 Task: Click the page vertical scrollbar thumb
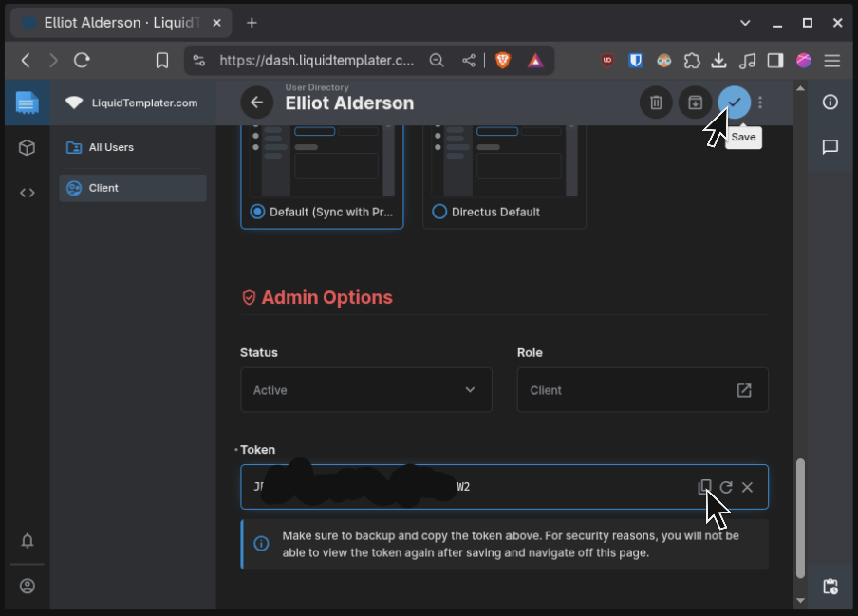tap(800, 518)
